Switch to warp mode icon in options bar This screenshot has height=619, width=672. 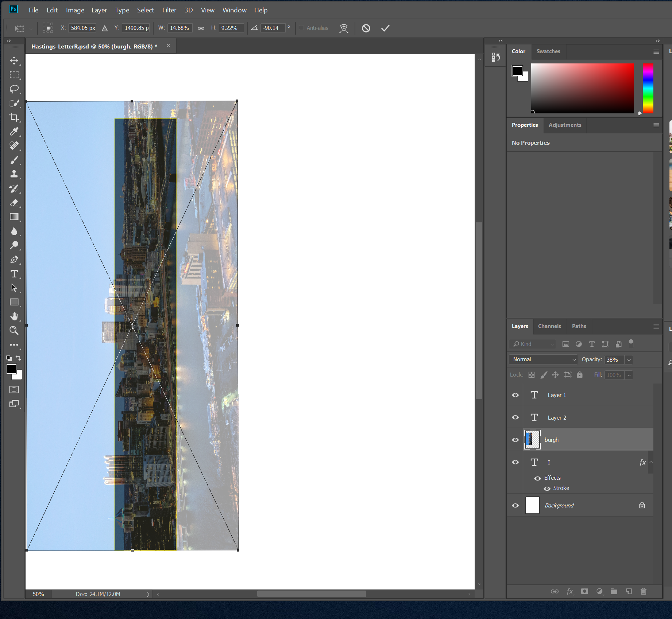point(344,28)
